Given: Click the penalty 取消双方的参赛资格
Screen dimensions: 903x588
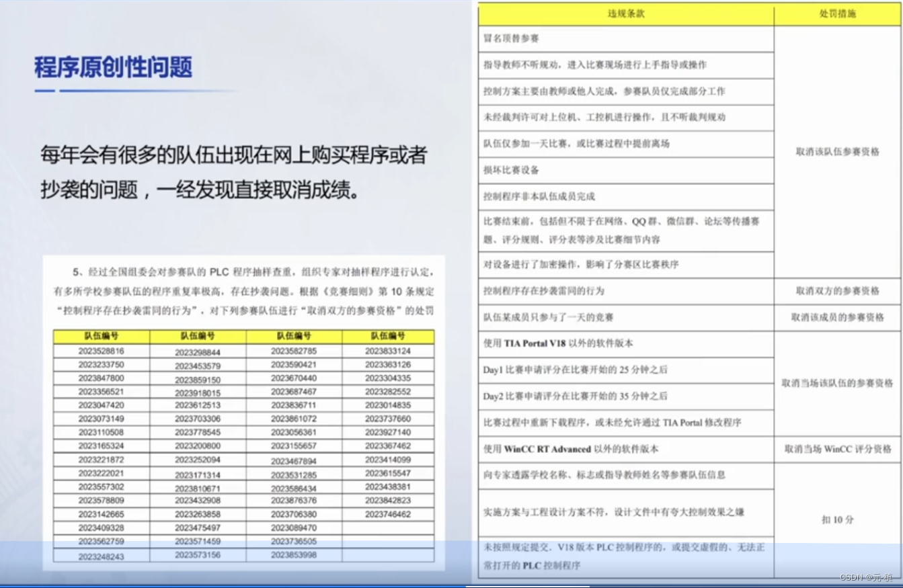Looking at the screenshot, I should point(837,291).
